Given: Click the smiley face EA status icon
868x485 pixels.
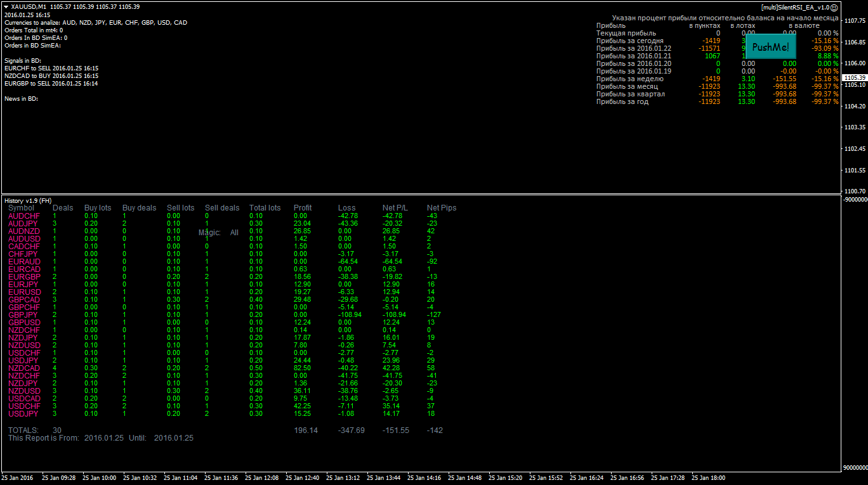Looking at the screenshot, I should click(x=834, y=8).
